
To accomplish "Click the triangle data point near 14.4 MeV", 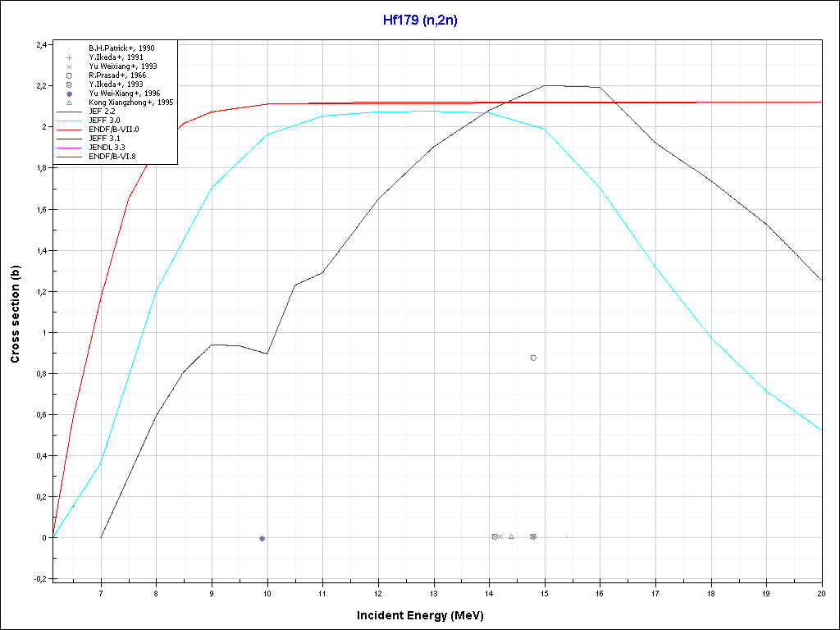I will pos(511,536).
